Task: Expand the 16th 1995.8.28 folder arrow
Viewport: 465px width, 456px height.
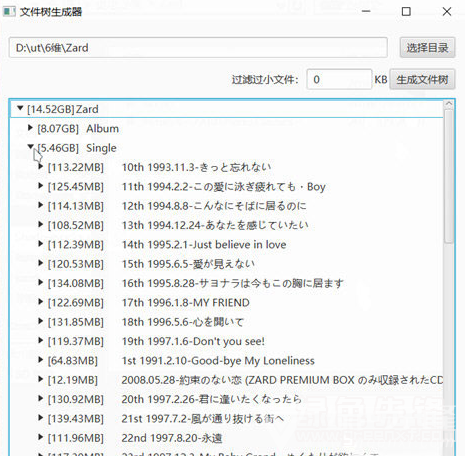Action: pos(40,282)
